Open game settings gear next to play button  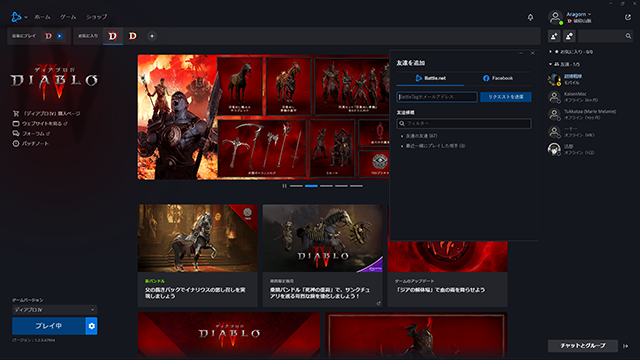point(91,326)
